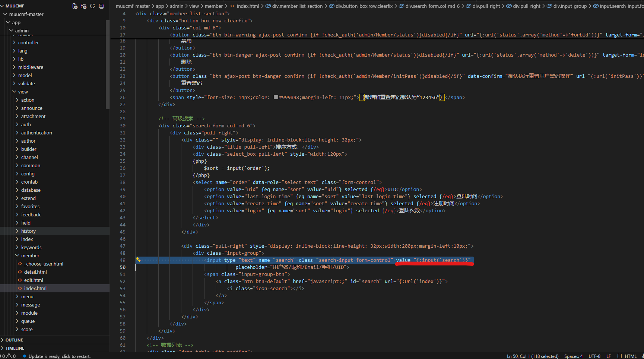Refresh the Explorer file tree
Screen dimensions: 644x359
[x=92, y=6]
